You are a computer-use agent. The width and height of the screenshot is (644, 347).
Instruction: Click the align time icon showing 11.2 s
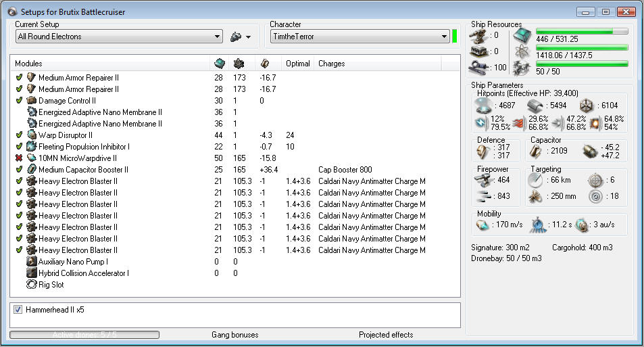coord(538,225)
